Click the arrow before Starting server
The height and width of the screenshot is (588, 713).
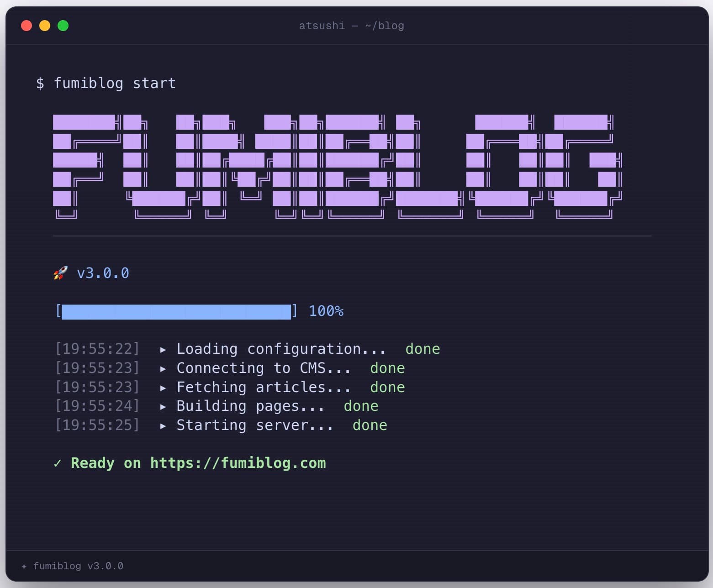tap(163, 425)
